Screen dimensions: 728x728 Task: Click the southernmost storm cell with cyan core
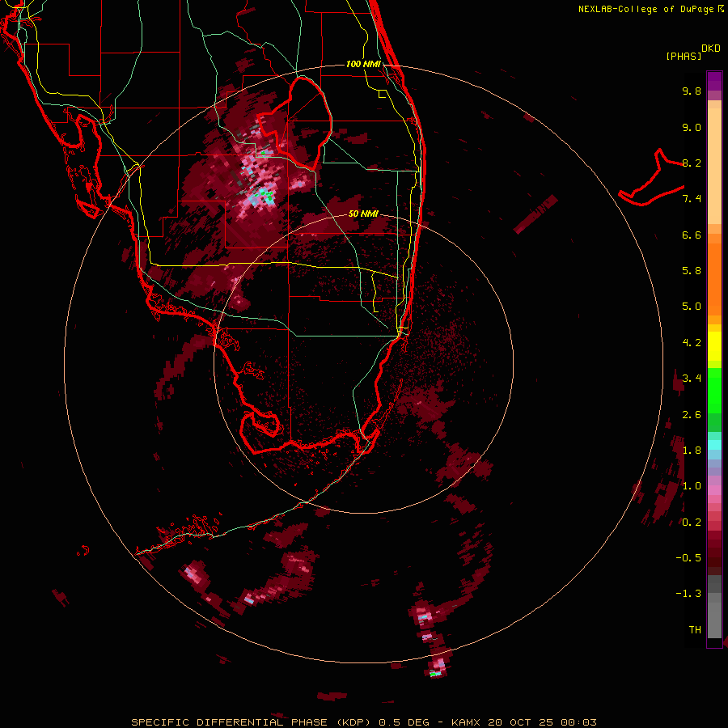tap(435, 673)
